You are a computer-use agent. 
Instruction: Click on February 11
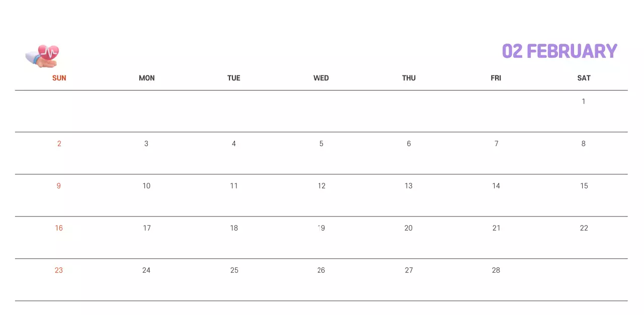(x=234, y=186)
